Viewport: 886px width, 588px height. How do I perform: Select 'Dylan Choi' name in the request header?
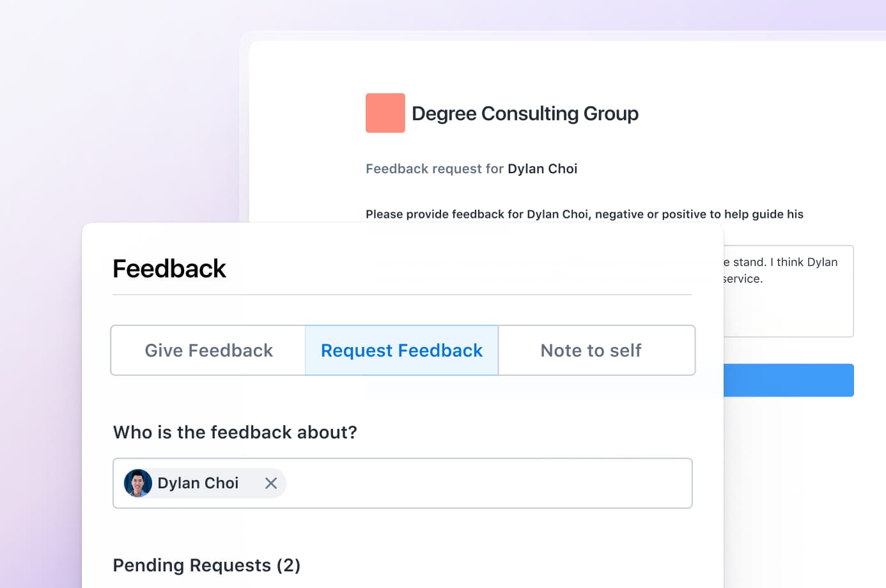[x=542, y=169]
